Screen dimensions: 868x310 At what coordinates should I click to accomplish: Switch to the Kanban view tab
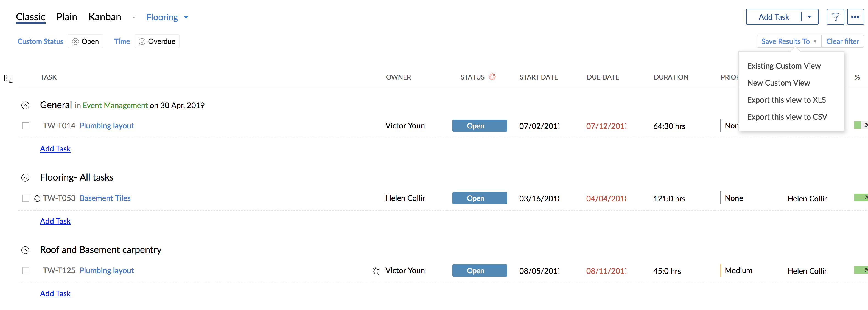105,17
